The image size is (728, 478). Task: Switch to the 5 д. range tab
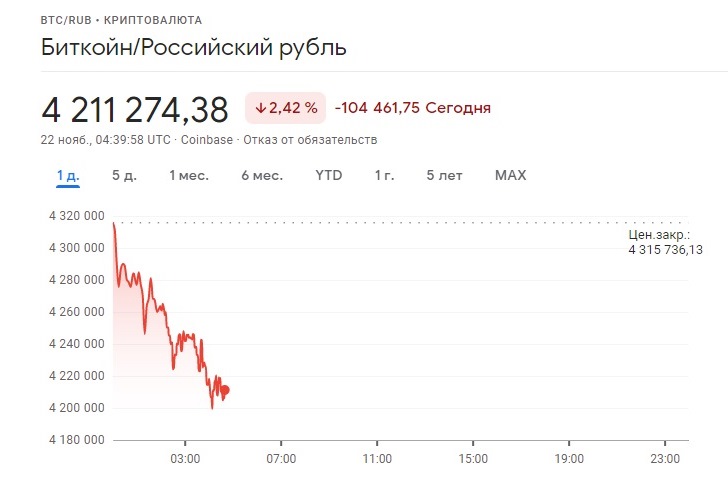(x=124, y=175)
